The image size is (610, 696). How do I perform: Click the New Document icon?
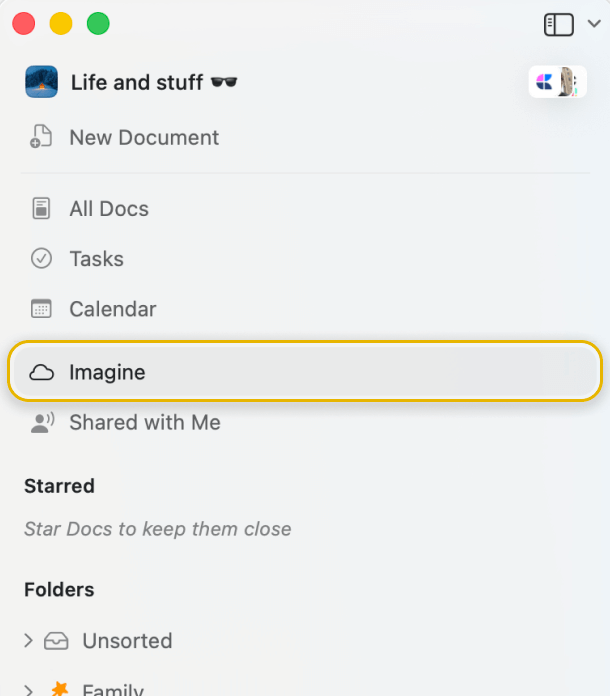[41, 136]
